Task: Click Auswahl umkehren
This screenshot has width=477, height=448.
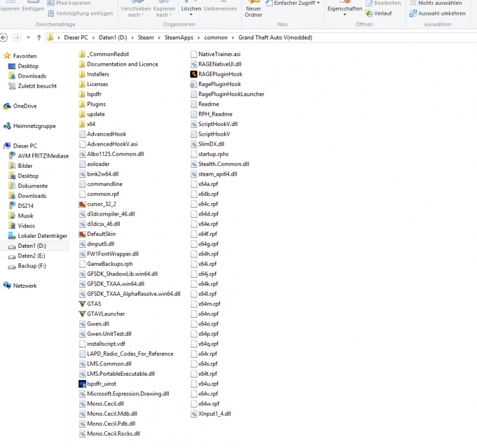Action: click(x=438, y=13)
